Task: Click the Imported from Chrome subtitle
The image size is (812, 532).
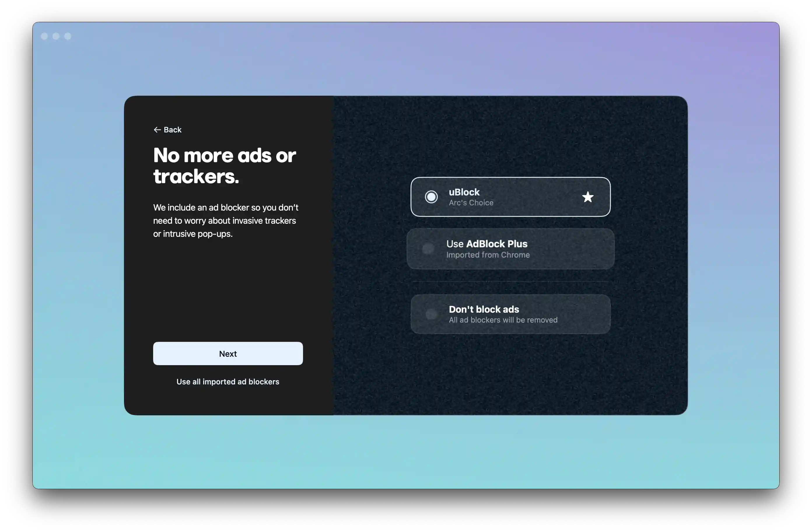Action: point(488,255)
